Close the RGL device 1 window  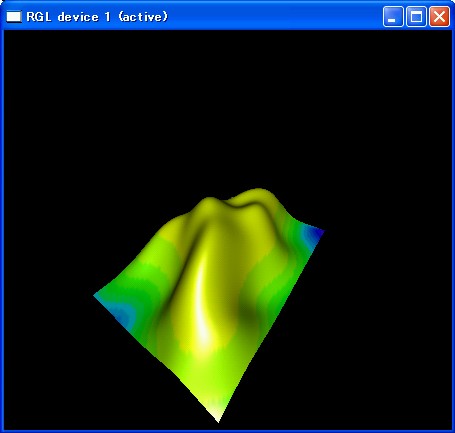click(439, 16)
